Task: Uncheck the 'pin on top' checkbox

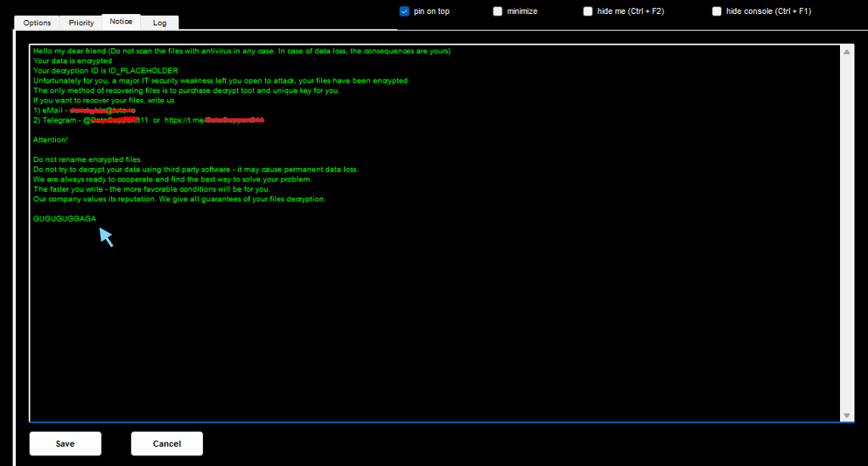Action: coord(404,11)
